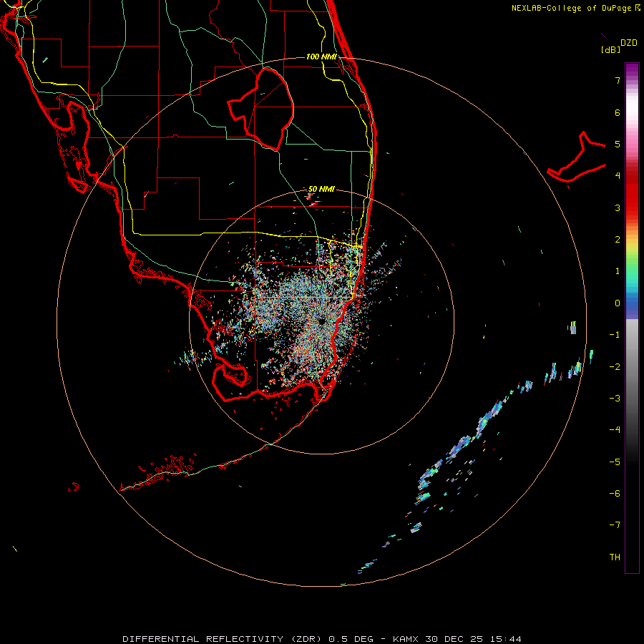
Task: Click the 2 value on color scale
Action: point(618,240)
